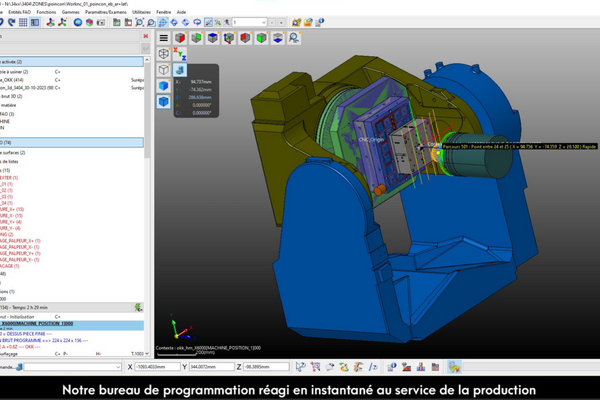Select the red-faced cube view icon

tap(180, 38)
